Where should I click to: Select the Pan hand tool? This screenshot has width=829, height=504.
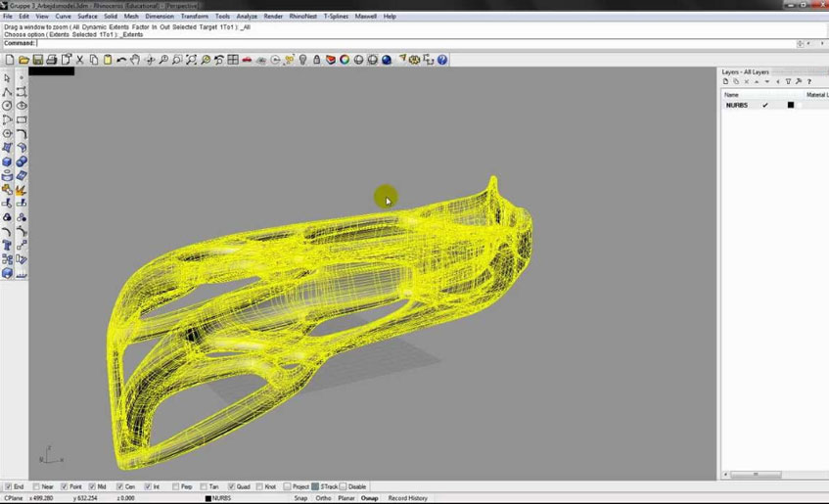click(136, 60)
